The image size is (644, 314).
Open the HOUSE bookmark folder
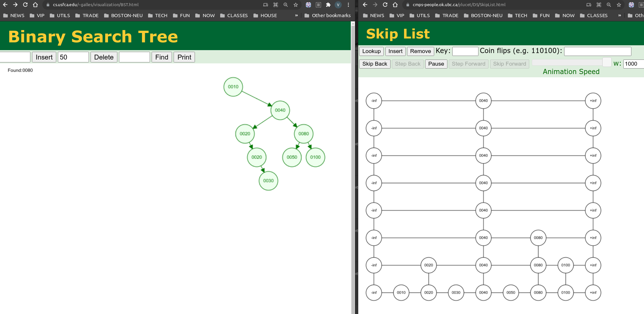coord(265,16)
